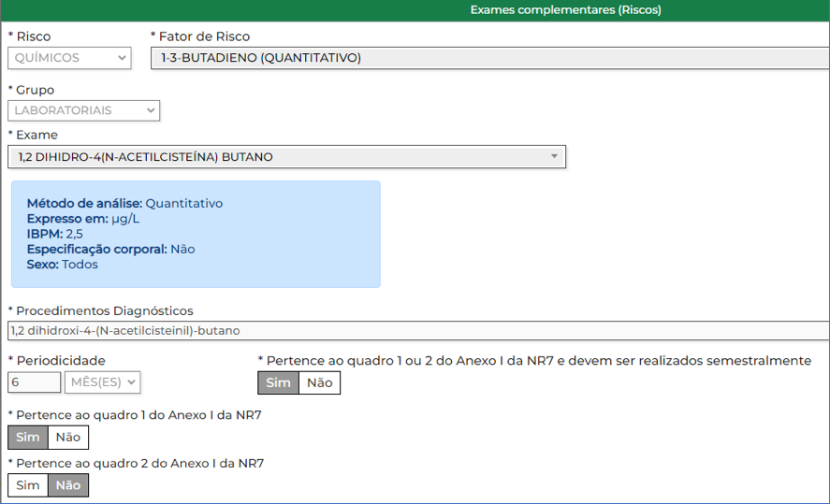Select Sim for the semestralmente question

(279, 382)
